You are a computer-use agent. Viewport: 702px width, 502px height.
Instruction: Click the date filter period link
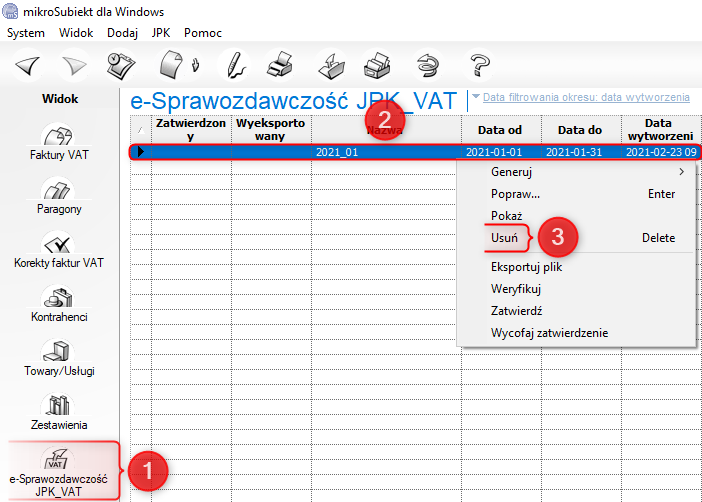(586, 97)
